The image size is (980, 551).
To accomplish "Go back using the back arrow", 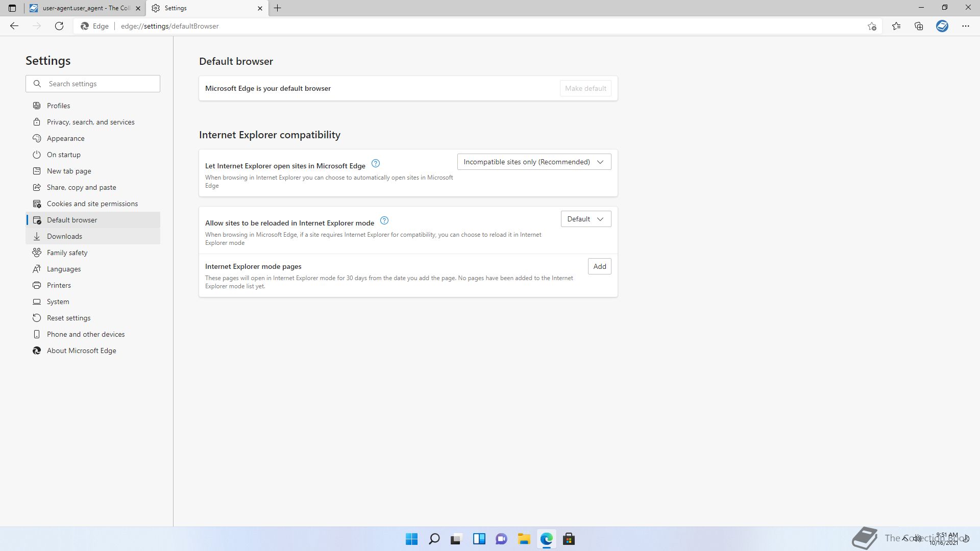I will pos(14,26).
